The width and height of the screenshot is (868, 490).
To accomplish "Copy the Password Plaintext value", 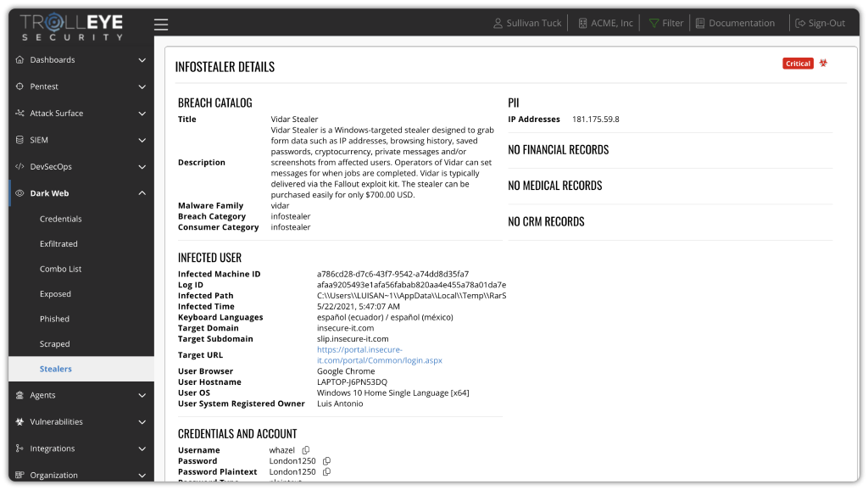I will (326, 472).
